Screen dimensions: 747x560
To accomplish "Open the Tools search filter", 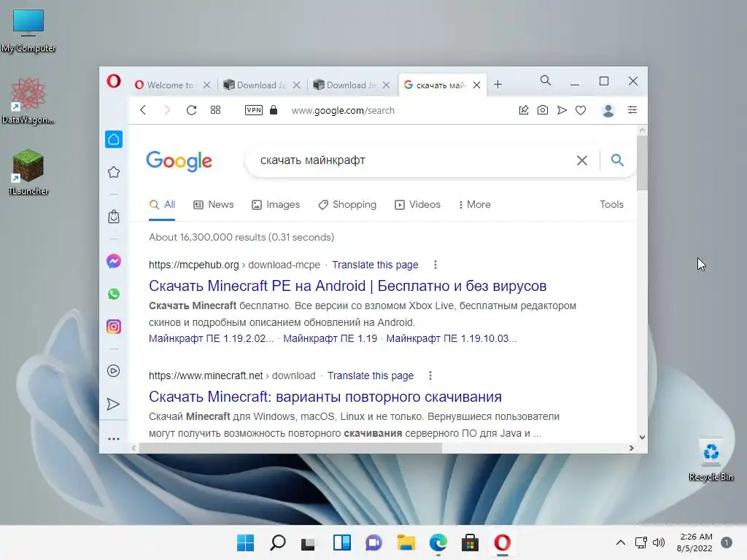I will coord(611,204).
